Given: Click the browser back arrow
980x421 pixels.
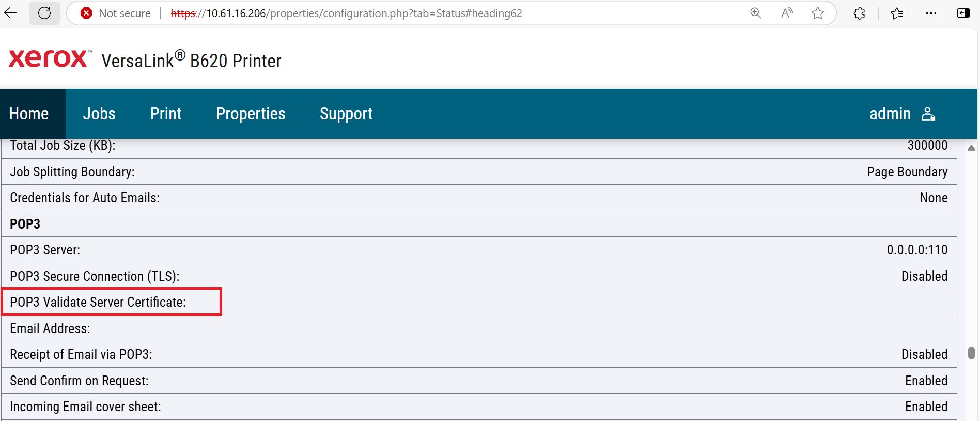Looking at the screenshot, I should [x=10, y=13].
